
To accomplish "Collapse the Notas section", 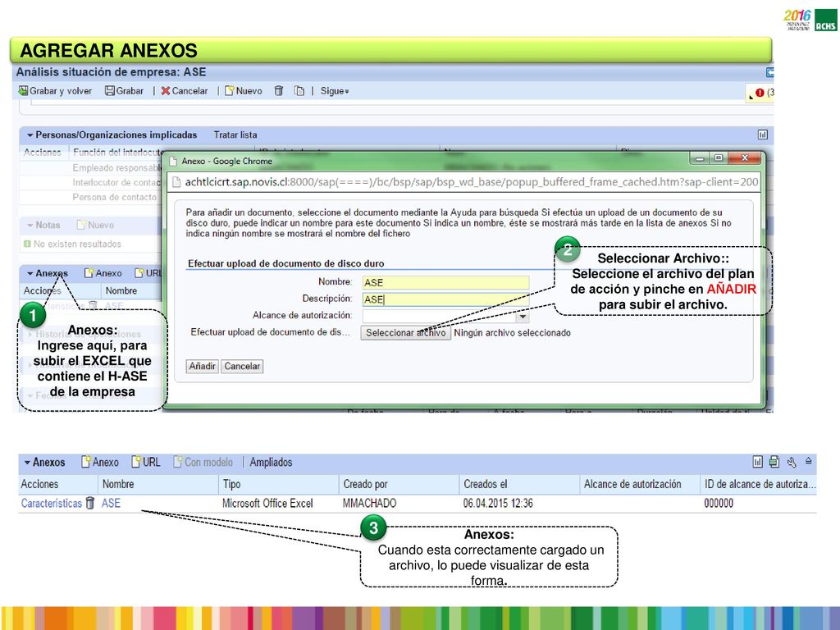I will [x=30, y=225].
